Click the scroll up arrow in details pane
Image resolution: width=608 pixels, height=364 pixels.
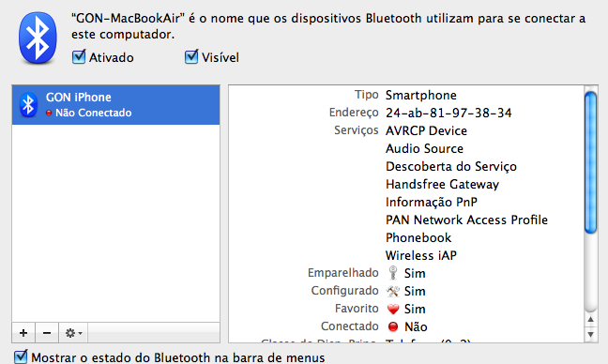[x=590, y=319]
